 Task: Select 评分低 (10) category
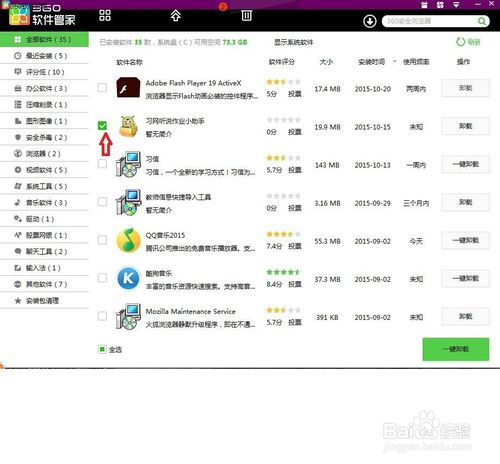pyautogui.click(x=44, y=72)
